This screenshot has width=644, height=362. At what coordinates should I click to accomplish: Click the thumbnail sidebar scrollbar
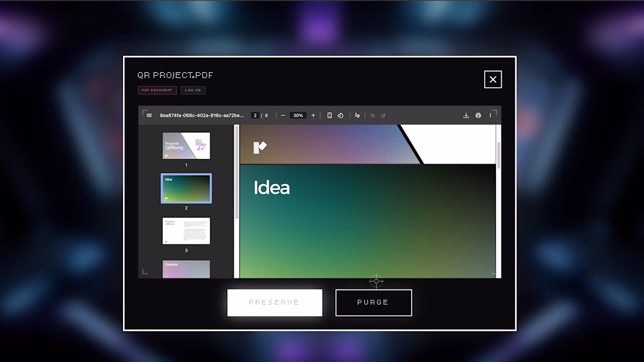pos(236,173)
